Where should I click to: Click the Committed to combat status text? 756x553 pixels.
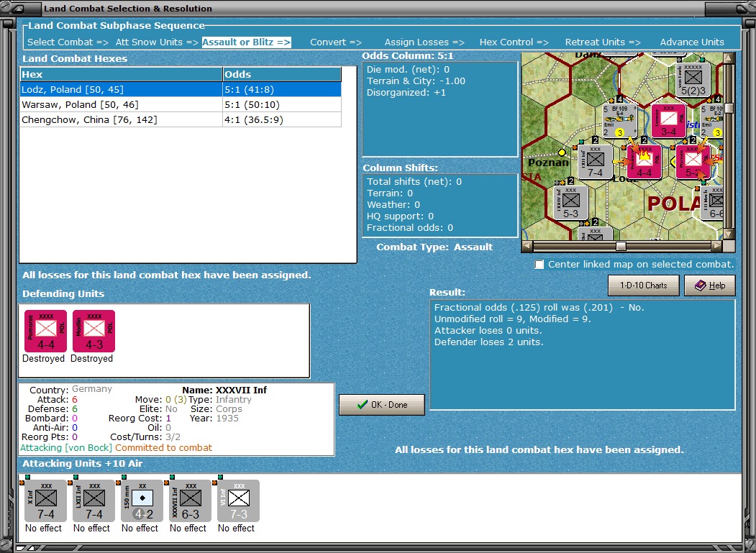click(163, 448)
